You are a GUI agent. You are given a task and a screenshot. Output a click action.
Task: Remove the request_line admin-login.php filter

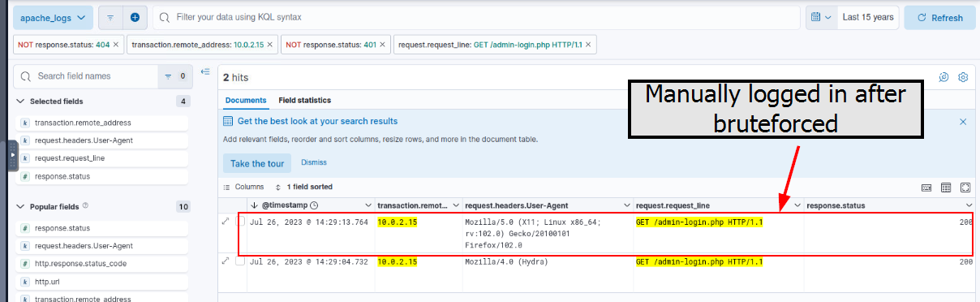click(x=588, y=45)
